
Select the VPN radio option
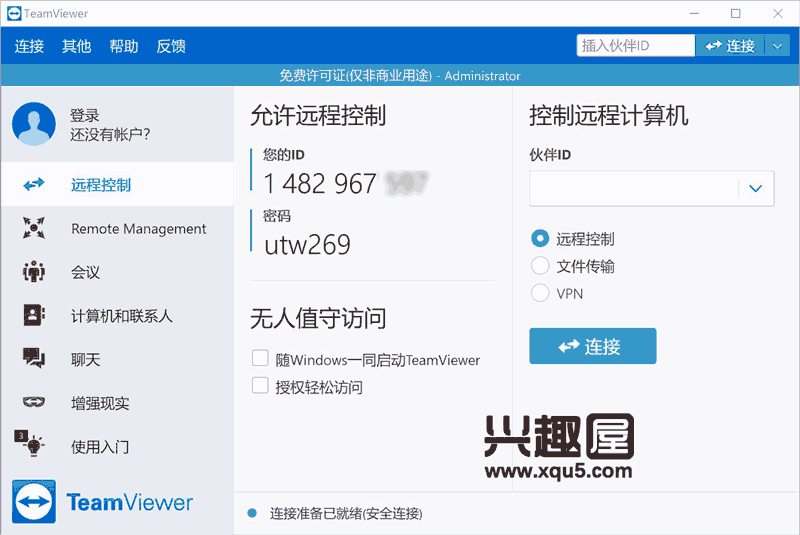(x=540, y=293)
